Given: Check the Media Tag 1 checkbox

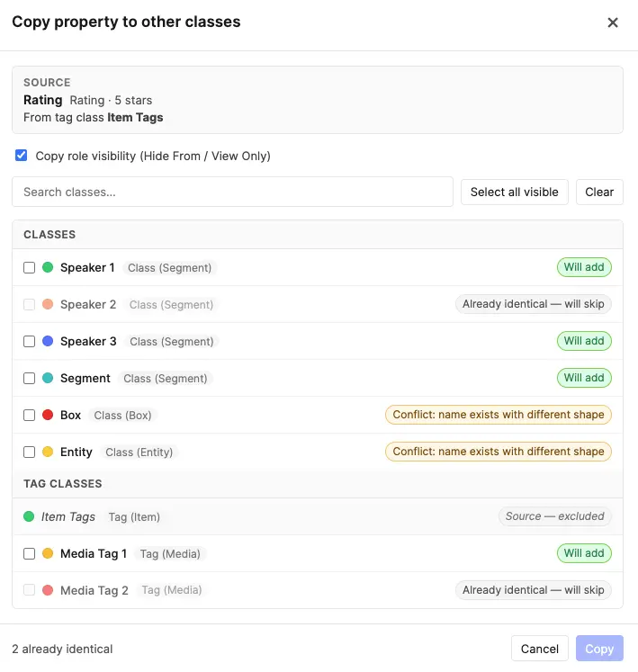Looking at the screenshot, I should (x=29, y=554).
